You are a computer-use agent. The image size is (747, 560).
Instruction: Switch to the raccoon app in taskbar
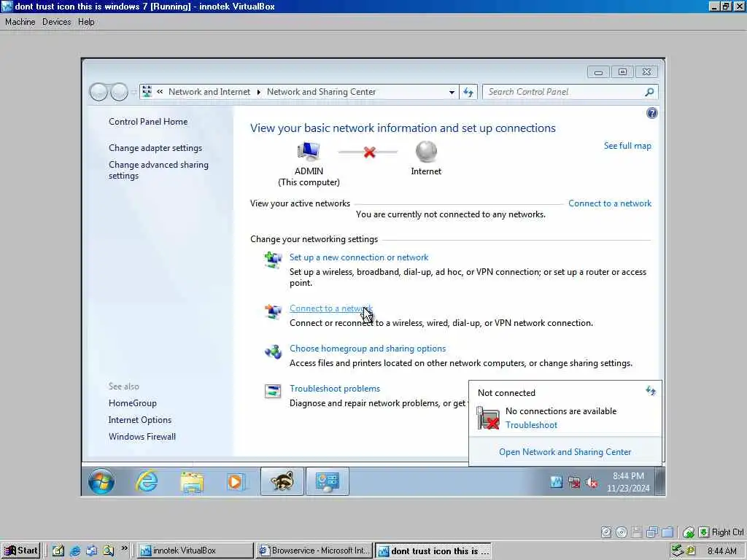point(282,481)
